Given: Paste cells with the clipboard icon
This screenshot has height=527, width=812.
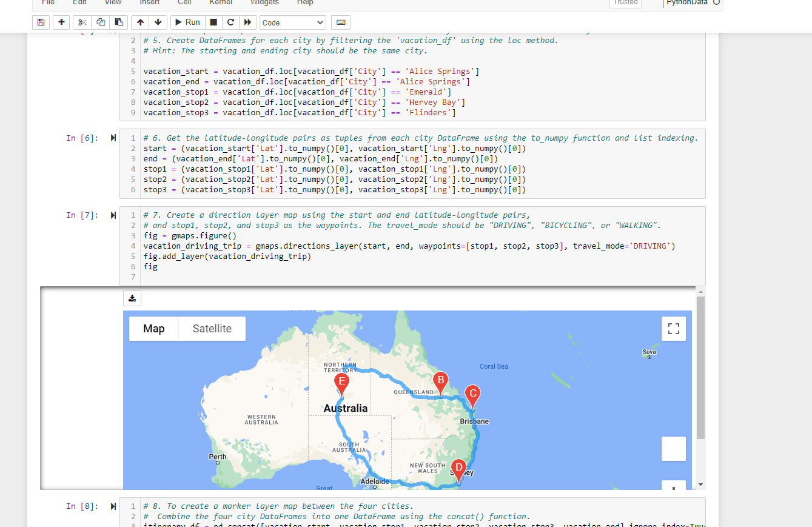Looking at the screenshot, I should point(118,22).
